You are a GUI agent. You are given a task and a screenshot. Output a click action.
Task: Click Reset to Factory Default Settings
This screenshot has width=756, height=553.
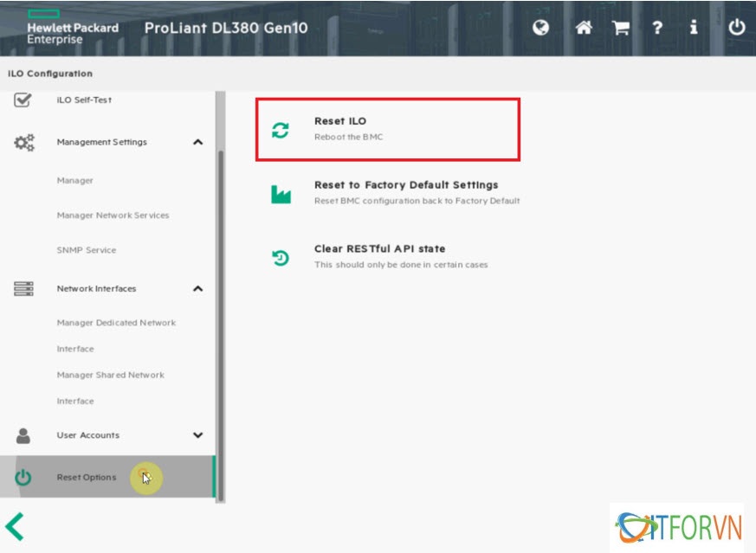point(405,185)
